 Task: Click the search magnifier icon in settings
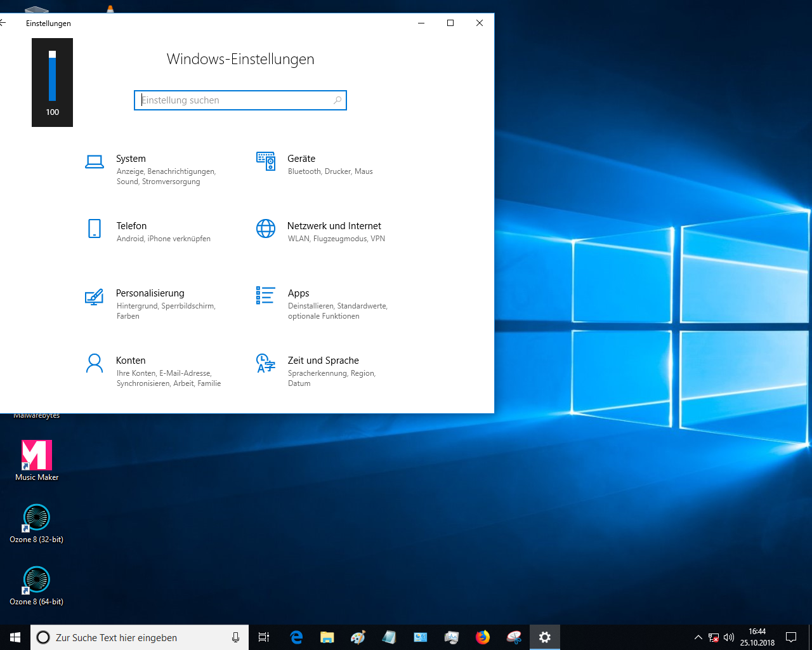point(337,100)
